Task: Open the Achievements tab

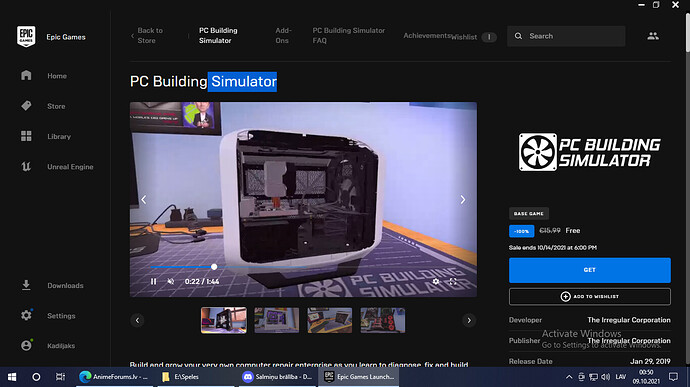Action: tap(427, 36)
